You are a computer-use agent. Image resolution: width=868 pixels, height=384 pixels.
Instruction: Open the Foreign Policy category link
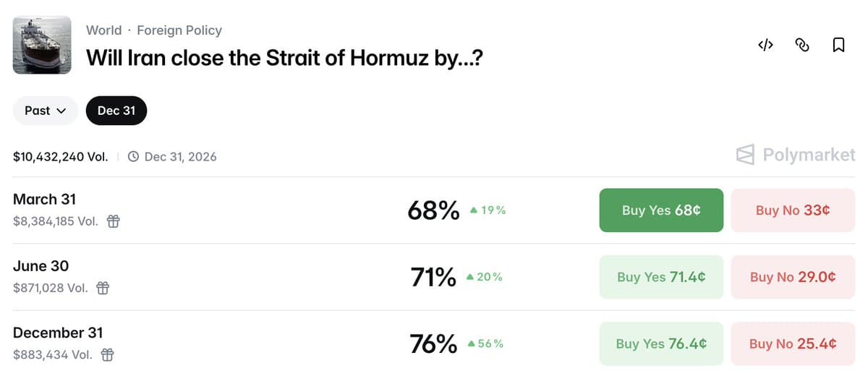pos(179,30)
